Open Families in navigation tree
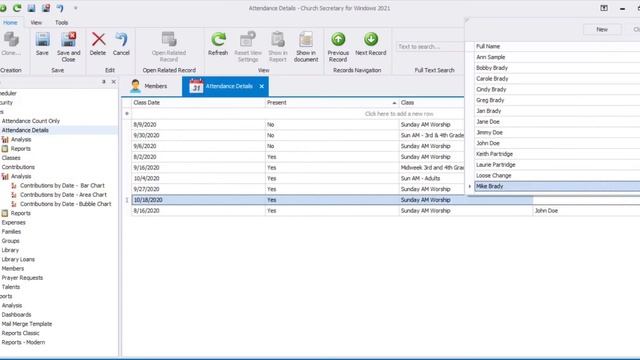 coord(11,231)
